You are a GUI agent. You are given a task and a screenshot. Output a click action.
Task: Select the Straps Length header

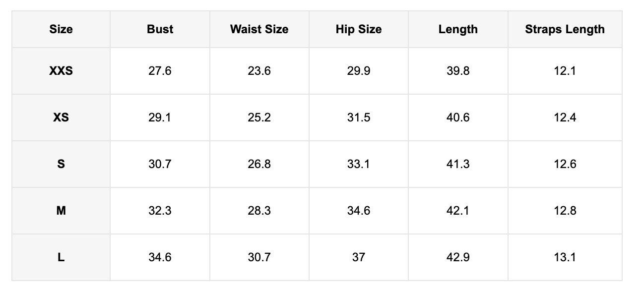tap(565, 29)
